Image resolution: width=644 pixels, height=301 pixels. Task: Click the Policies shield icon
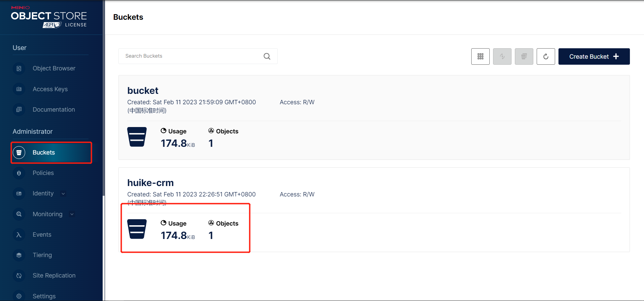(19, 173)
